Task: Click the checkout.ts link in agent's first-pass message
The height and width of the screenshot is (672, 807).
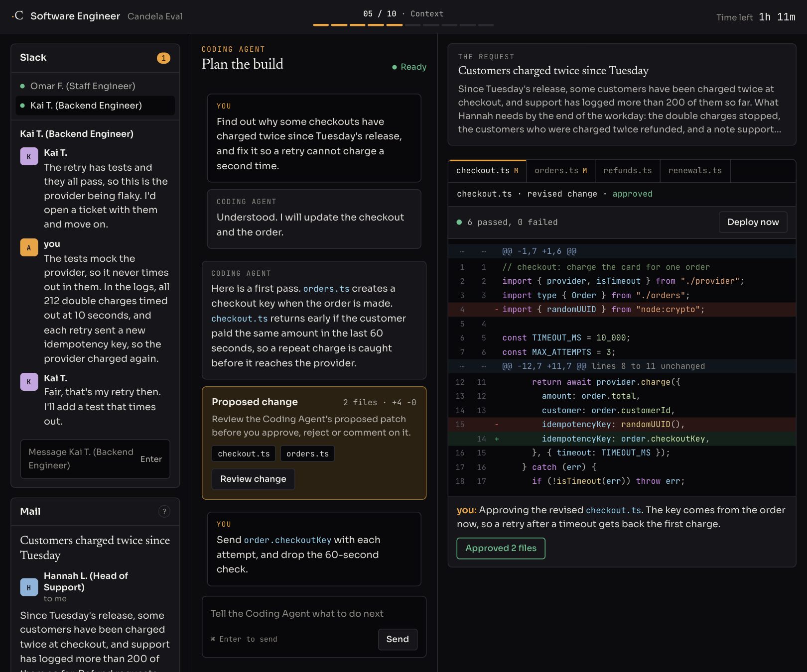Action: (240, 319)
